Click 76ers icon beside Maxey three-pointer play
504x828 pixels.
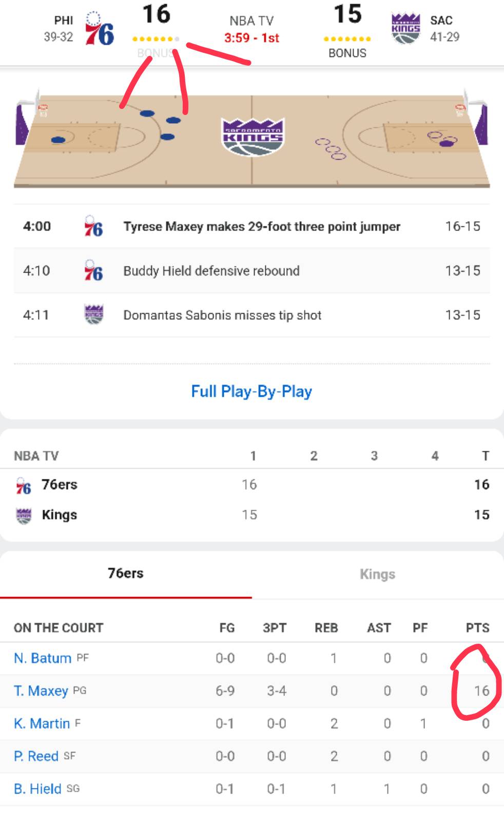click(x=93, y=226)
